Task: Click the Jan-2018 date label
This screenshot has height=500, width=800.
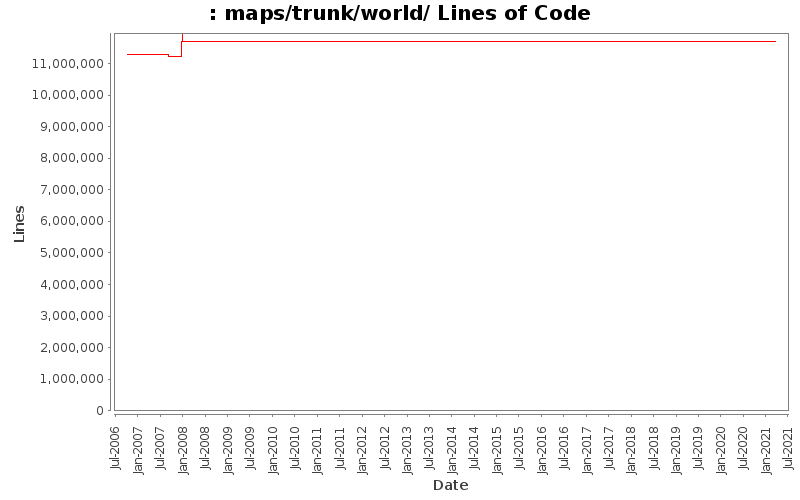Action: pyautogui.click(x=632, y=450)
